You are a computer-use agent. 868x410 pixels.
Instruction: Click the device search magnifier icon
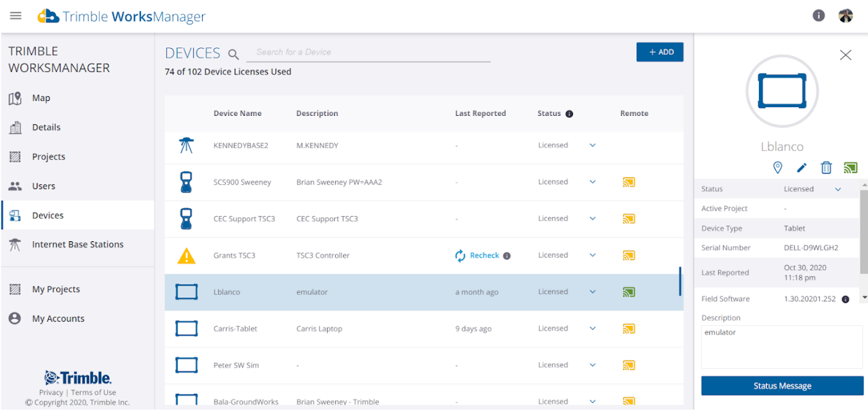pos(233,54)
